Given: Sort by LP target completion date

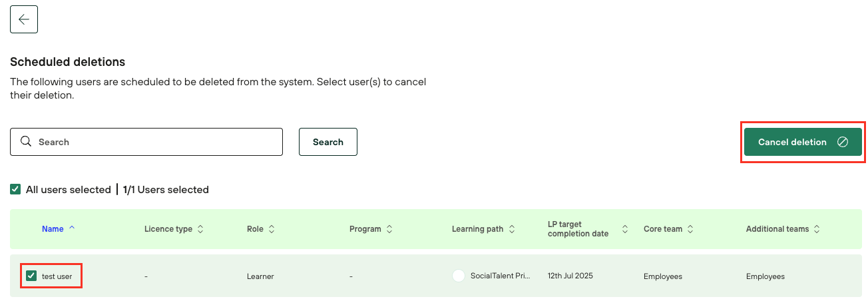Looking at the screenshot, I should pyautogui.click(x=625, y=229).
